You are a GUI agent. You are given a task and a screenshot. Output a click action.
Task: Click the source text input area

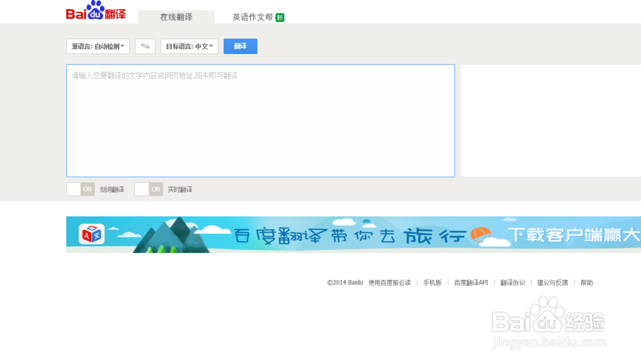(x=260, y=120)
